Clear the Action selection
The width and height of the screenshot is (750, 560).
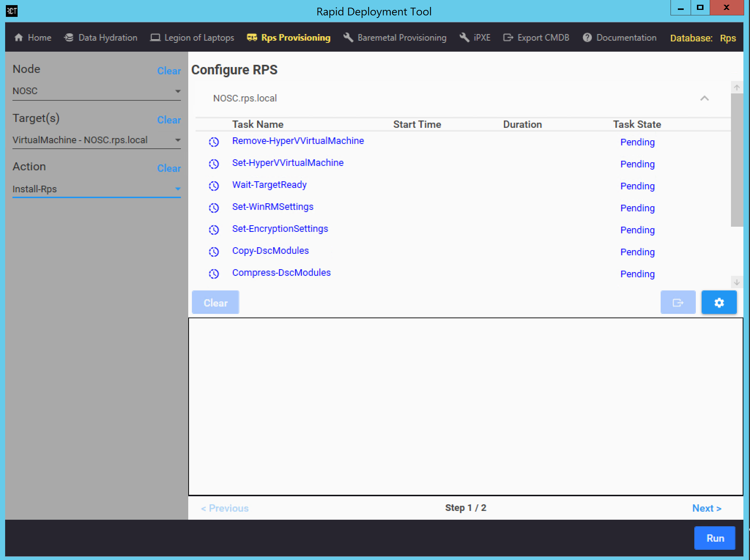[169, 168]
